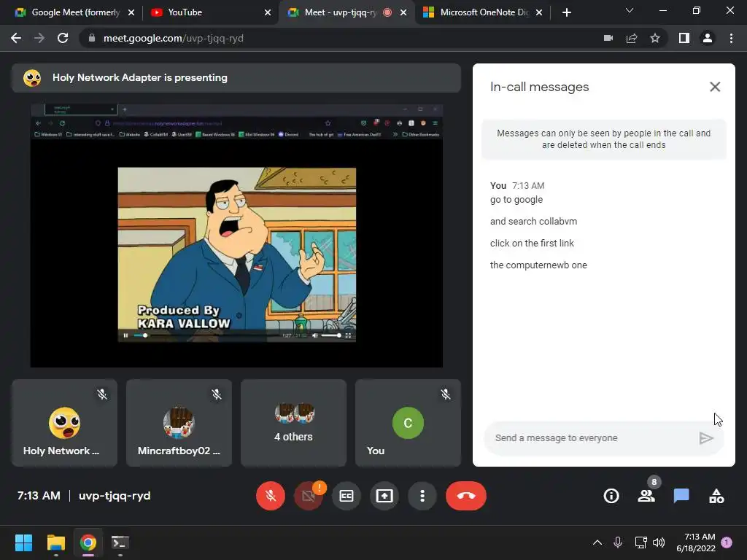Open more options three-dot menu in call bar
747x560 pixels.
(422, 496)
